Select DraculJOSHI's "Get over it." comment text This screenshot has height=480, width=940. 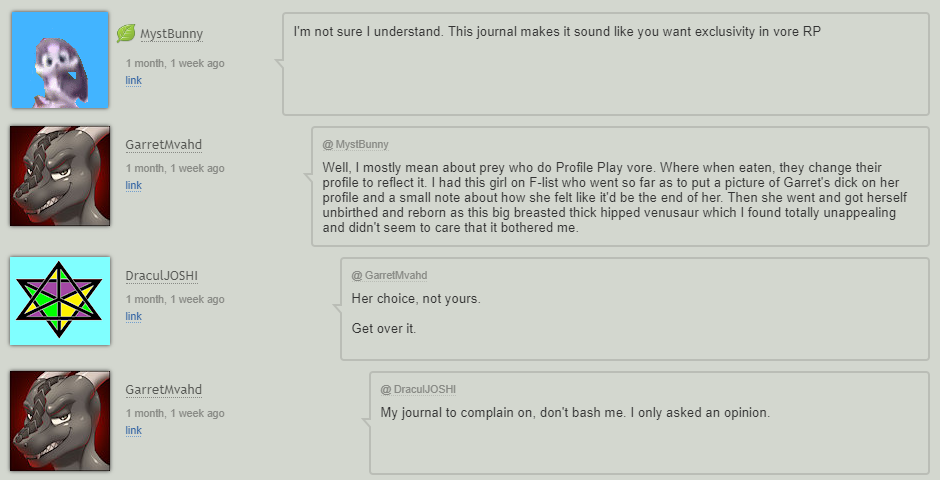coord(384,328)
